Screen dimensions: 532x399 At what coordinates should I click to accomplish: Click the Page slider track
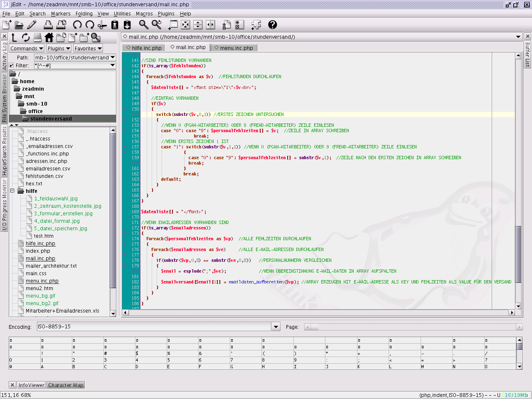click(x=413, y=327)
